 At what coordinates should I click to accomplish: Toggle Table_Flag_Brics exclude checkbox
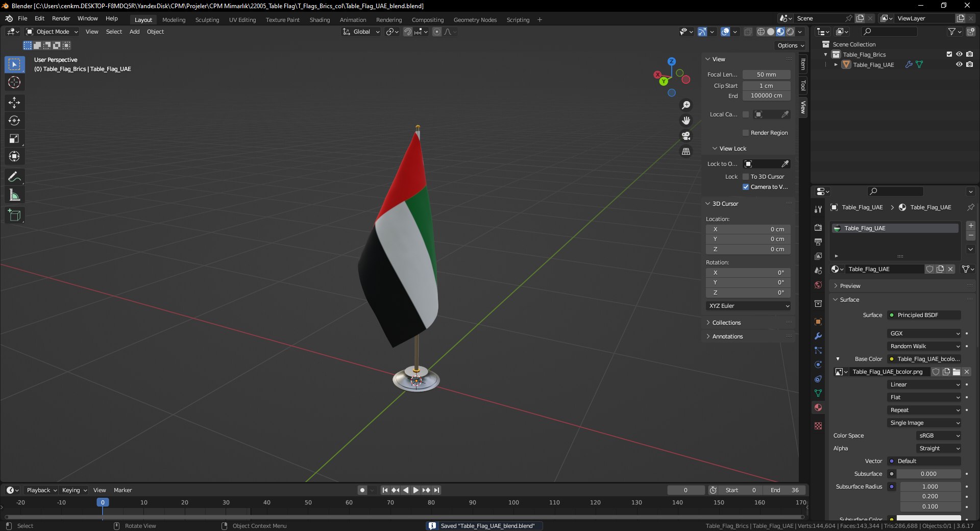[949, 54]
